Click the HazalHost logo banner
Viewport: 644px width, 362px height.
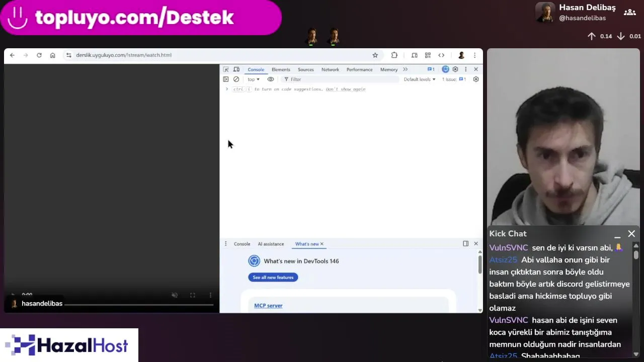click(69, 345)
